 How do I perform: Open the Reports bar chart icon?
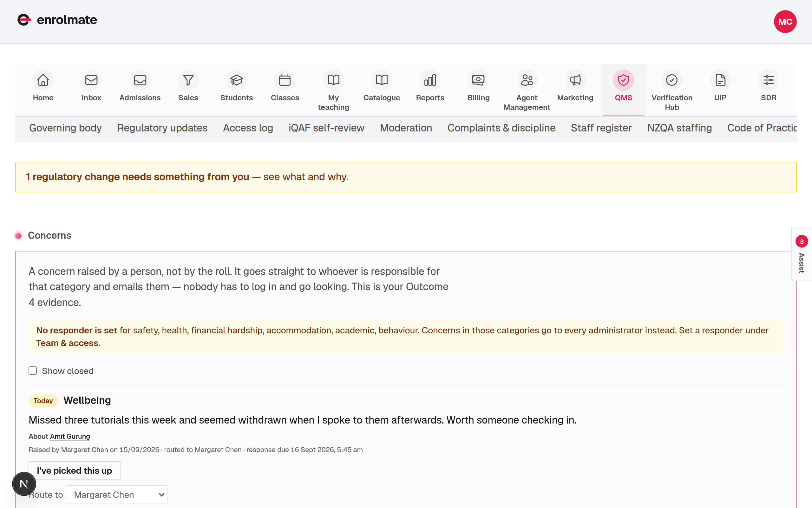coord(430,80)
